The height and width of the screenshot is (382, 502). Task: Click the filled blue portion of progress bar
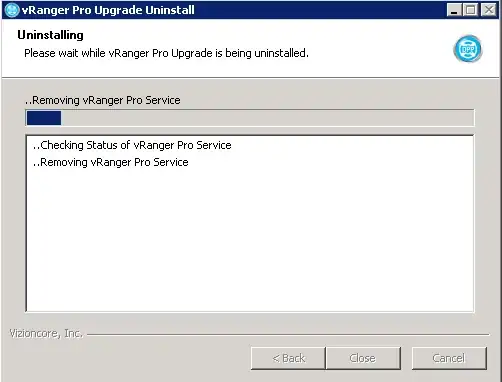44,118
